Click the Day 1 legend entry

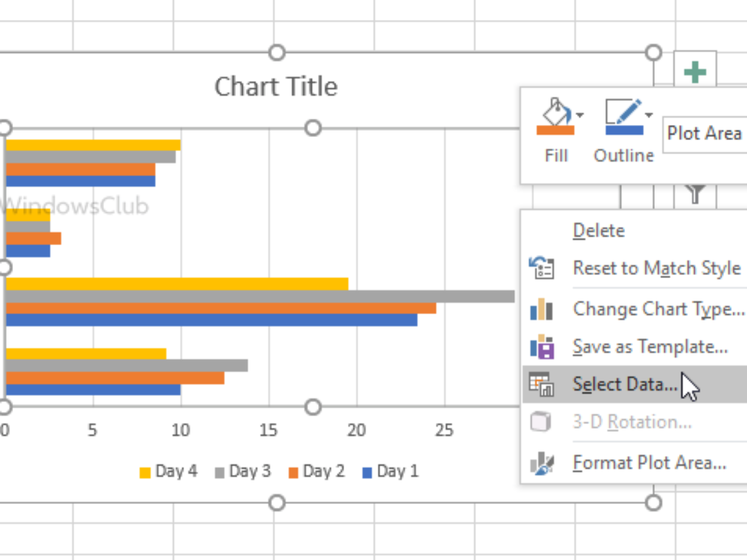(390, 472)
